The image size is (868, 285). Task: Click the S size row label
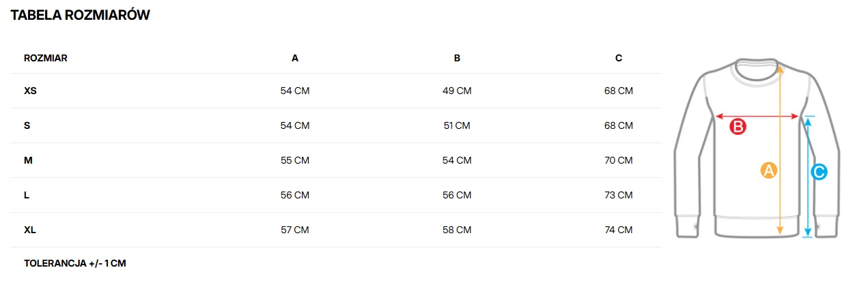click(27, 125)
